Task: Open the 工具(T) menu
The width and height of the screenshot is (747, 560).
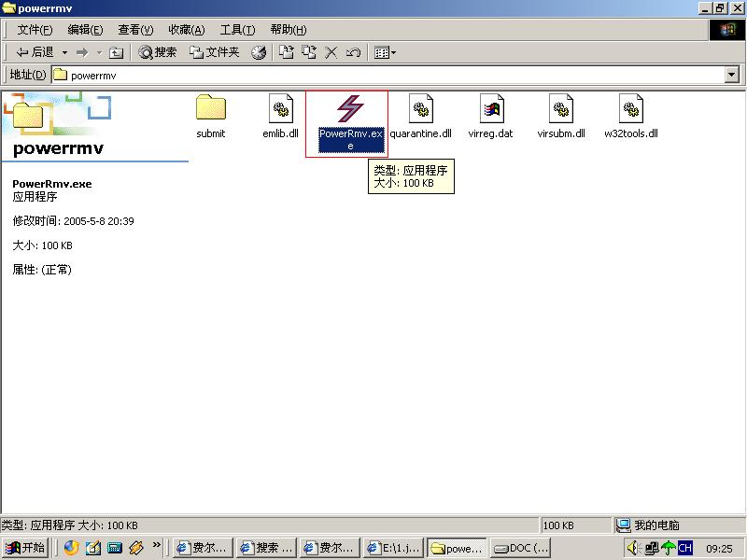Action: point(237,30)
